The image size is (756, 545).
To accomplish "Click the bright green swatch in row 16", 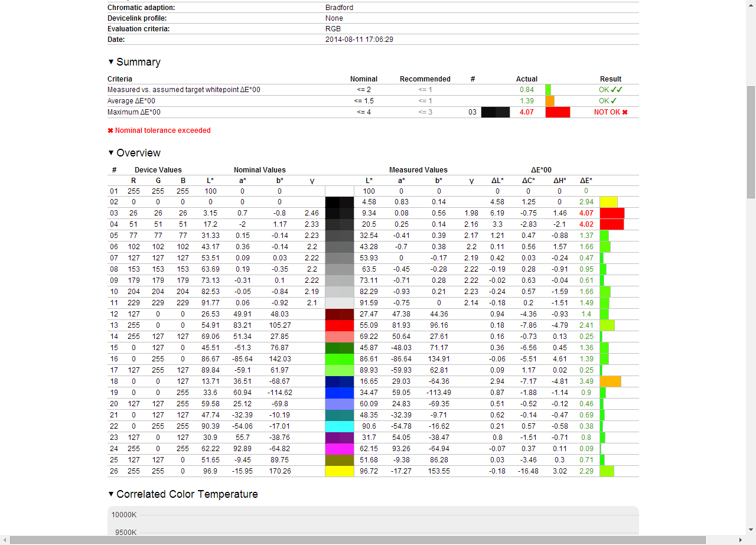I will (340, 359).
